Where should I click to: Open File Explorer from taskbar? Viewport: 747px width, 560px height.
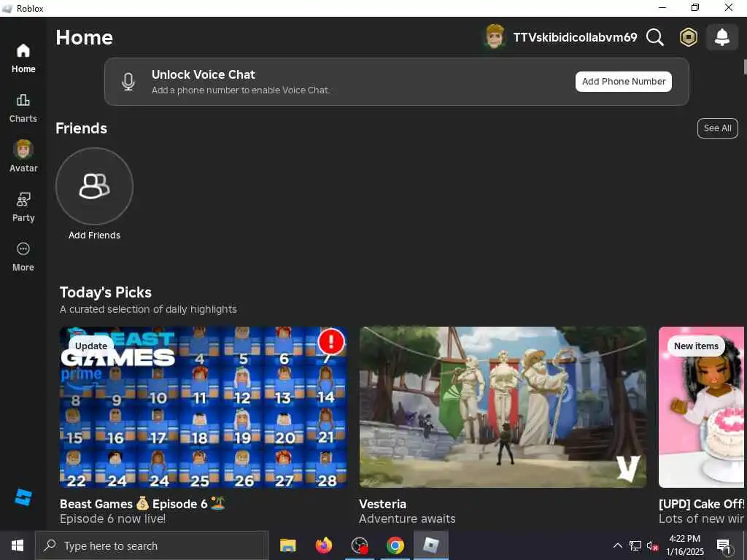287,545
